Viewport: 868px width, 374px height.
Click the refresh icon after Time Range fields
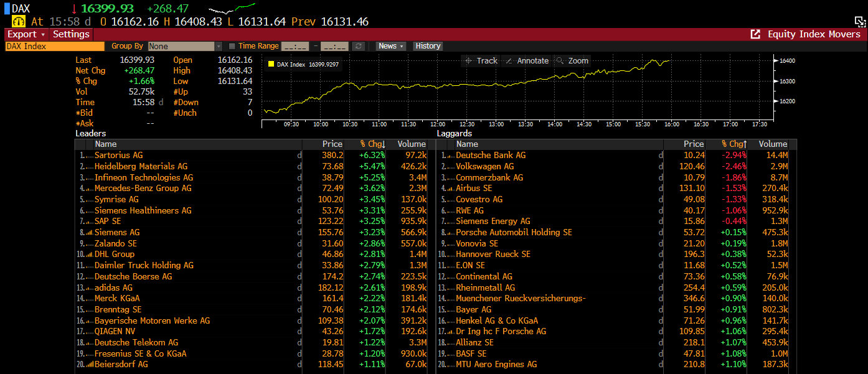click(x=358, y=46)
